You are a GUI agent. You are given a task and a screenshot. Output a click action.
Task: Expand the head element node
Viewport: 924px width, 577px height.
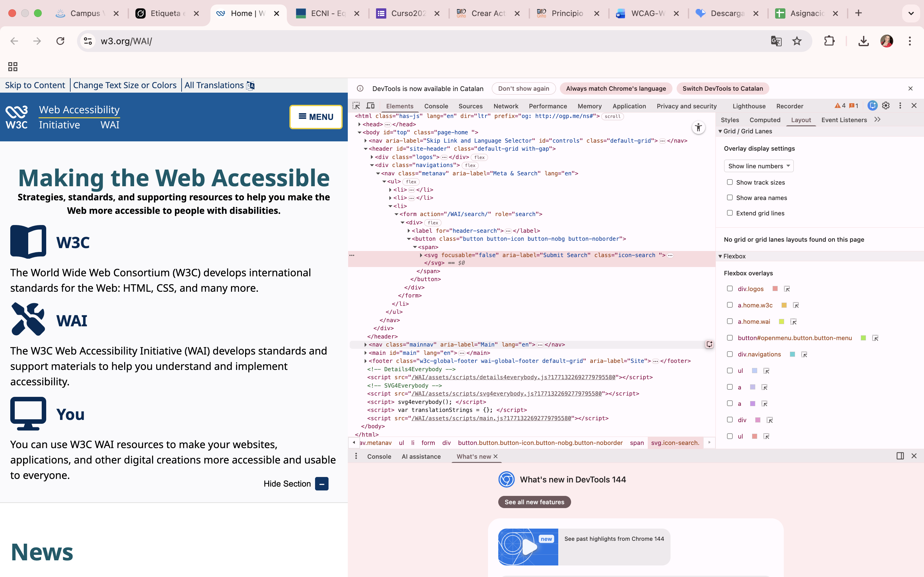click(x=360, y=124)
